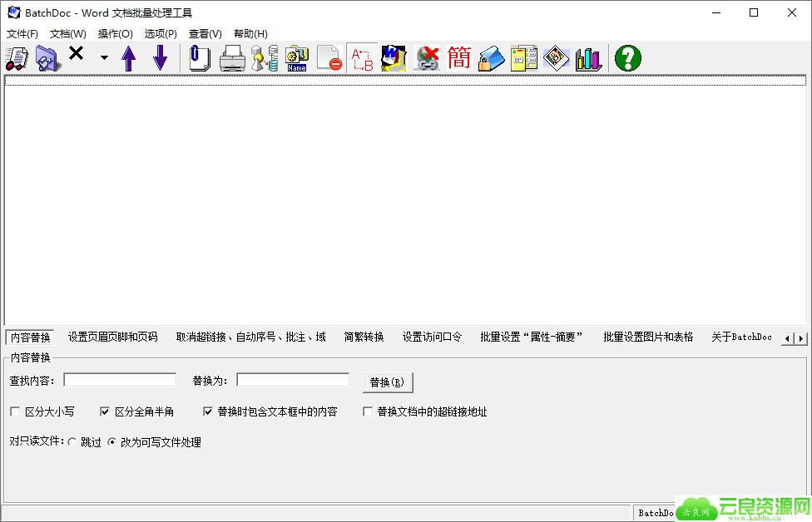This screenshot has width=812, height=522.
Task: Move item up with purple up arrow
Action: coord(128,58)
